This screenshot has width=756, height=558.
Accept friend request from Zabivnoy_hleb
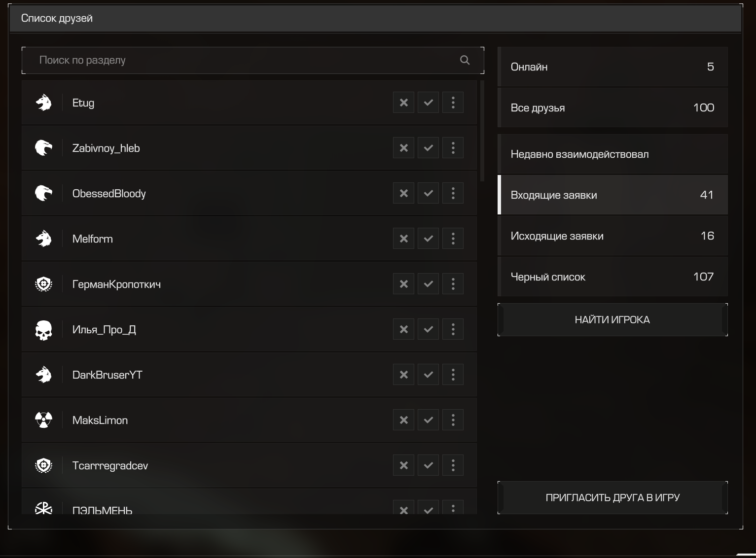(428, 148)
